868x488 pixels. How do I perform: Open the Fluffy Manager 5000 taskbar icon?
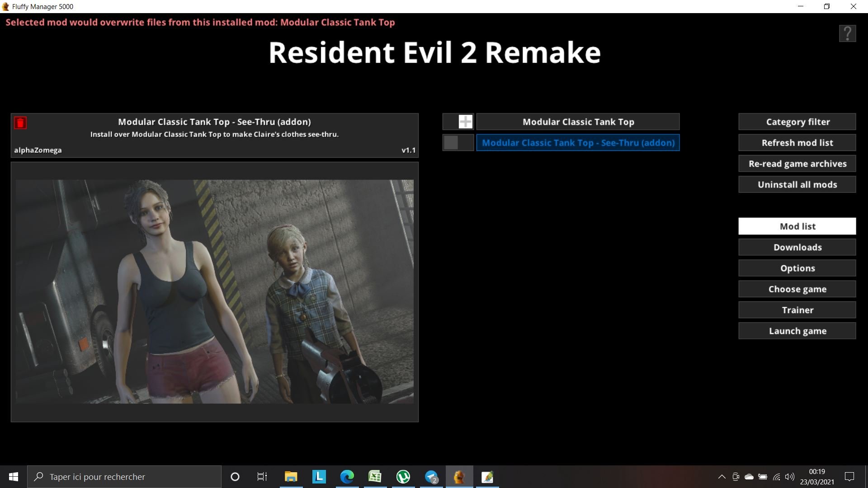(459, 476)
